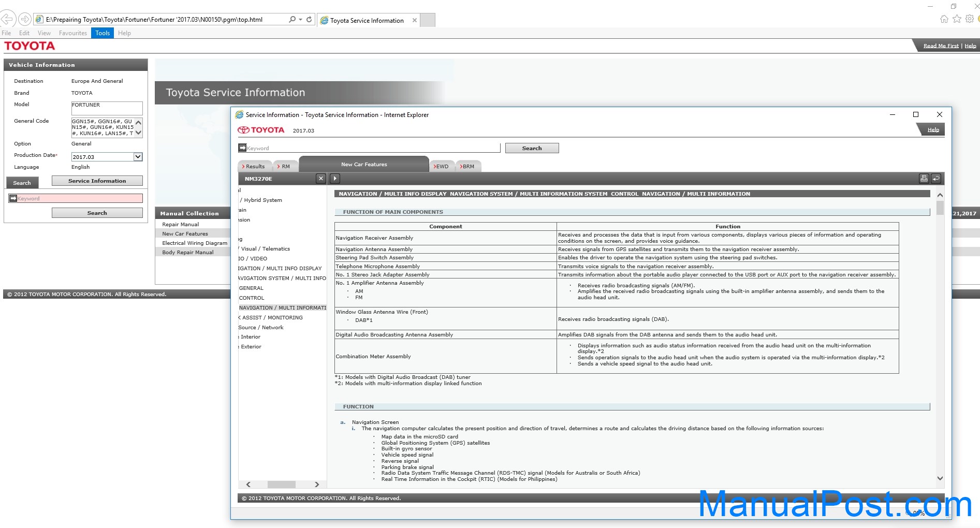Open the Help menu in menu bar
Viewport: 980px width, 528px height.
click(124, 33)
